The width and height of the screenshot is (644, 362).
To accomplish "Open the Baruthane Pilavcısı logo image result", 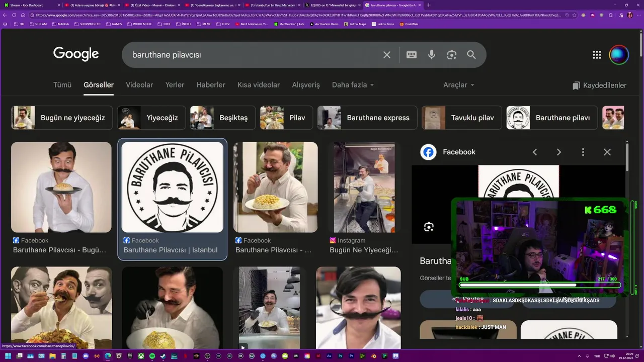I will [172, 187].
